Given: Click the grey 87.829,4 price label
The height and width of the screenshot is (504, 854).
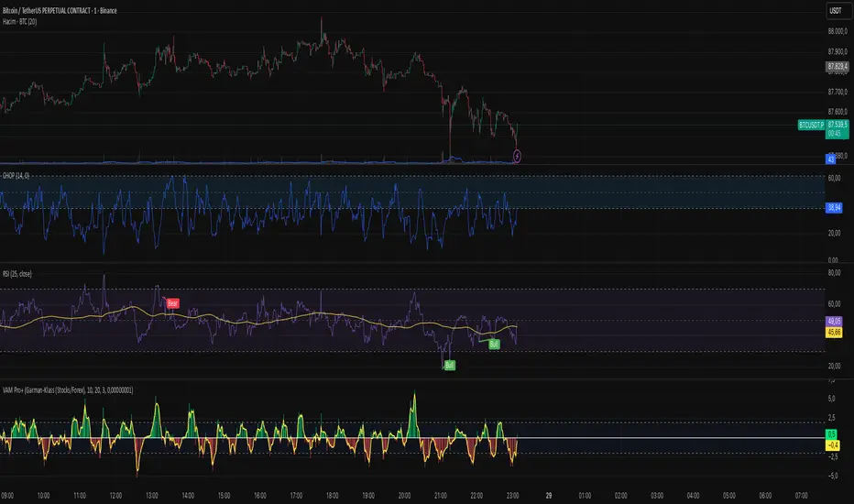Looking at the screenshot, I should coord(838,67).
